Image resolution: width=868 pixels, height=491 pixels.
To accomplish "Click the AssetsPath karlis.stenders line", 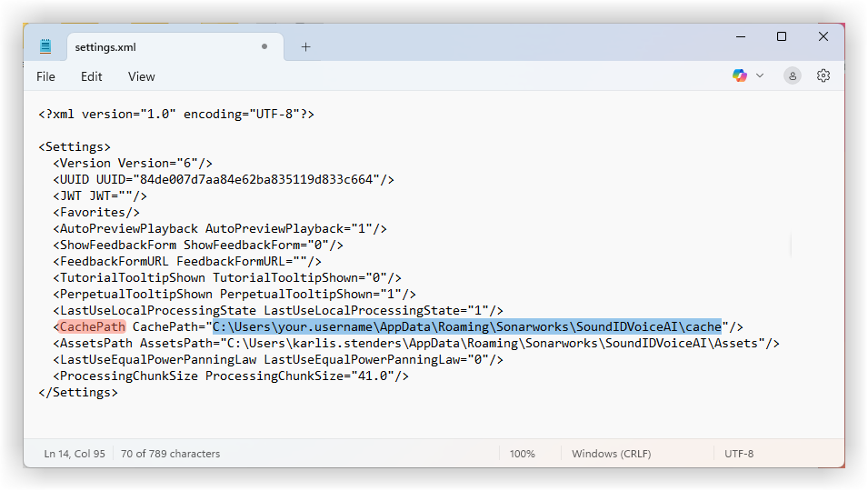I will (416, 344).
